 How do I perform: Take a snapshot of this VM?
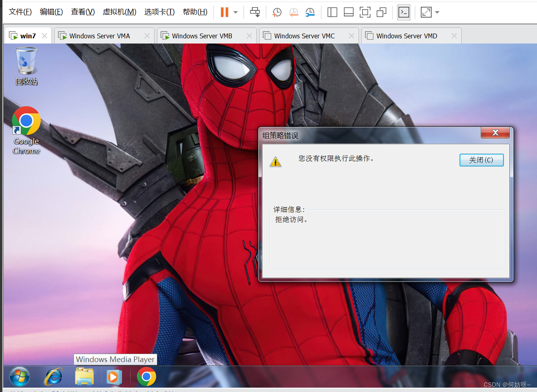point(277,12)
